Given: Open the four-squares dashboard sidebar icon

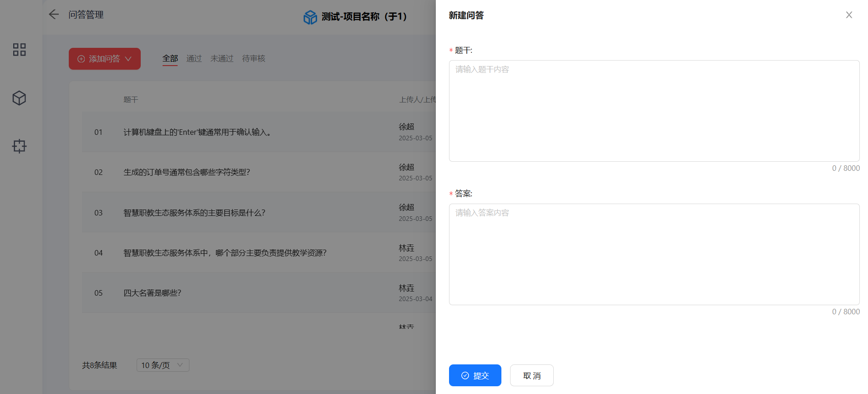Looking at the screenshot, I should [19, 50].
